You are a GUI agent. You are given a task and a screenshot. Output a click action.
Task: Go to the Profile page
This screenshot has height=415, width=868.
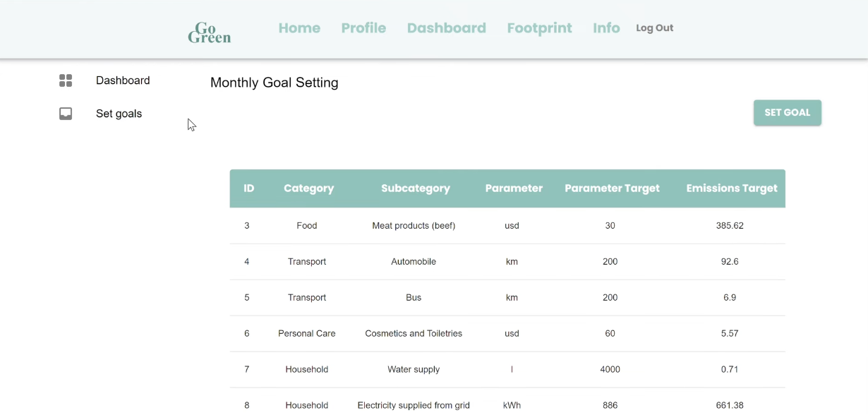363,28
